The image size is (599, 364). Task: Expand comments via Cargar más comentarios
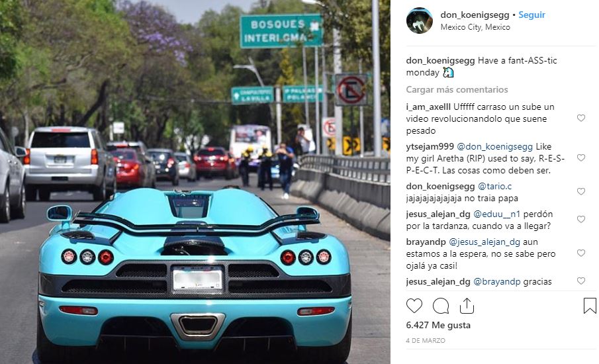[457, 90]
